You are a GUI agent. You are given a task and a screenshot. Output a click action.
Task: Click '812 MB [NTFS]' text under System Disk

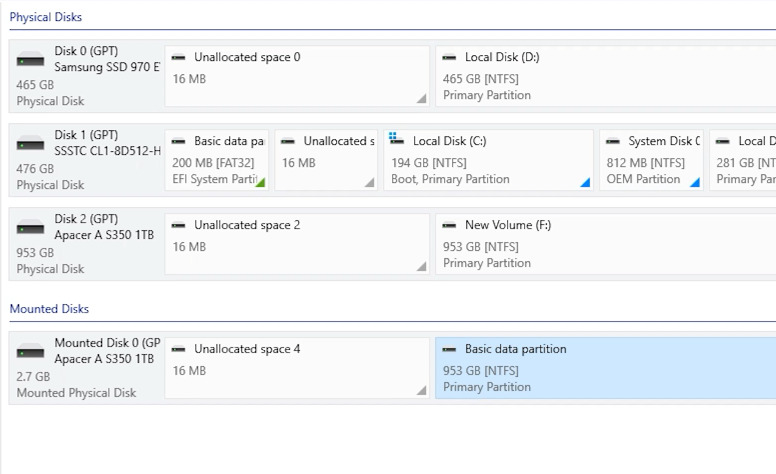point(646,163)
